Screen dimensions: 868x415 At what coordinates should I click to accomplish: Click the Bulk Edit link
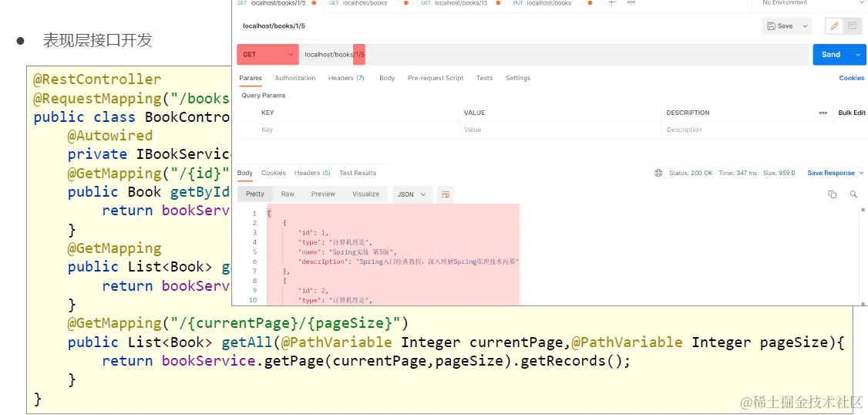[851, 113]
